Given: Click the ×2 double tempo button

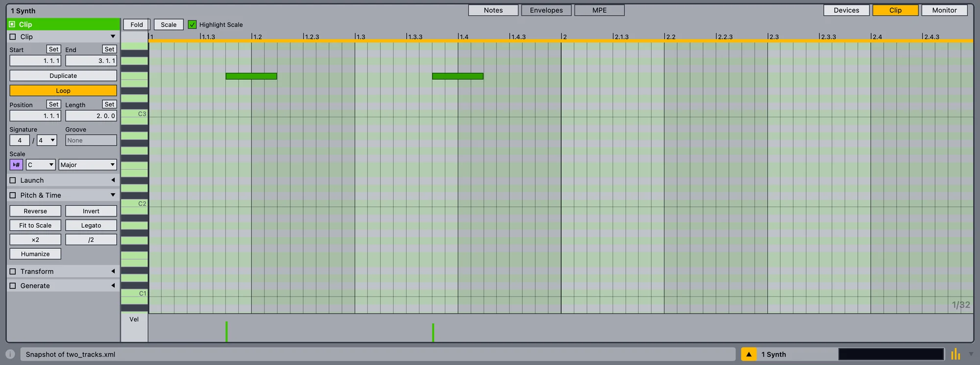Looking at the screenshot, I should point(35,240).
